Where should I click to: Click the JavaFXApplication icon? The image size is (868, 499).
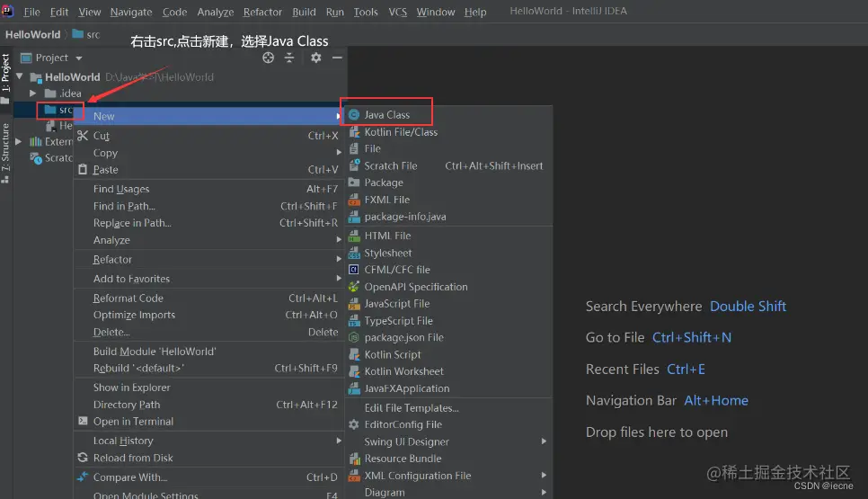coord(354,388)
